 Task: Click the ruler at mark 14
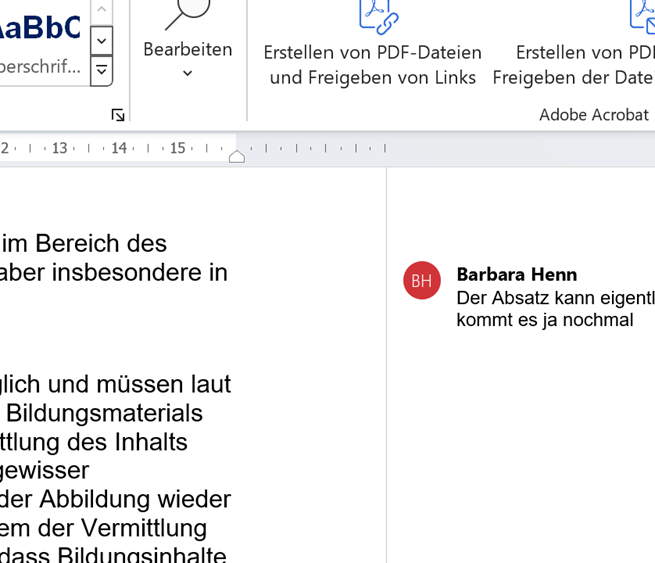(x=119, y=148)
